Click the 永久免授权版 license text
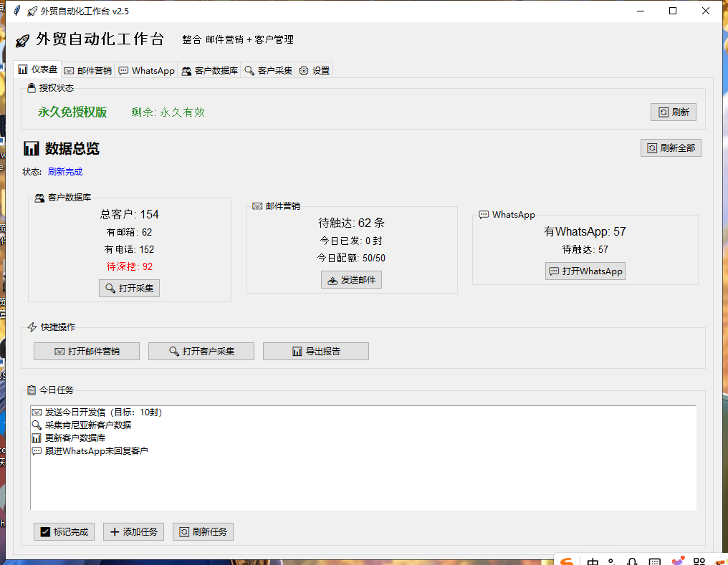 pyautogui.click(x=72, y=112)
